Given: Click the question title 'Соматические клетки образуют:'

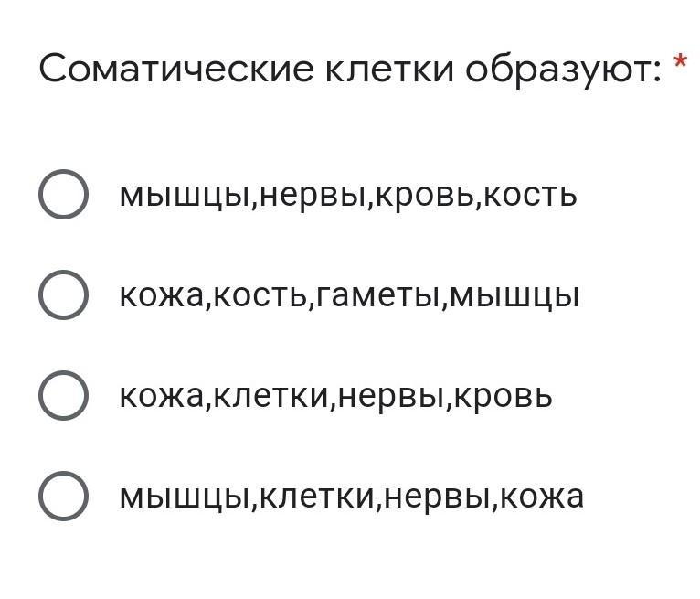Looking at the screenshot, I should (350, 70).
